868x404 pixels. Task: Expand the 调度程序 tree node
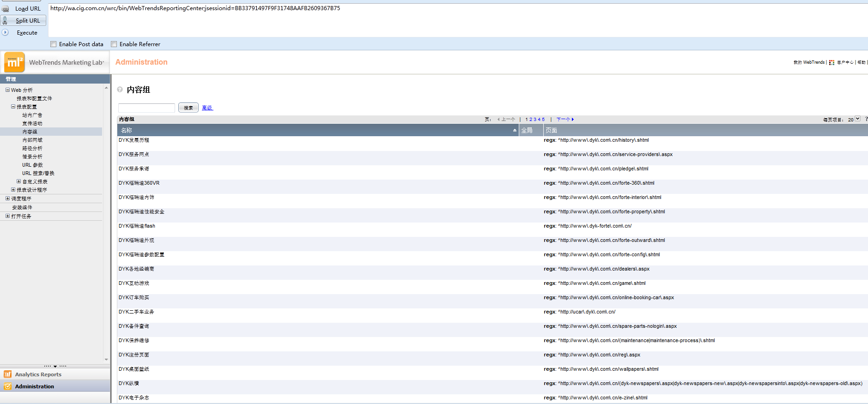(7, 198)
